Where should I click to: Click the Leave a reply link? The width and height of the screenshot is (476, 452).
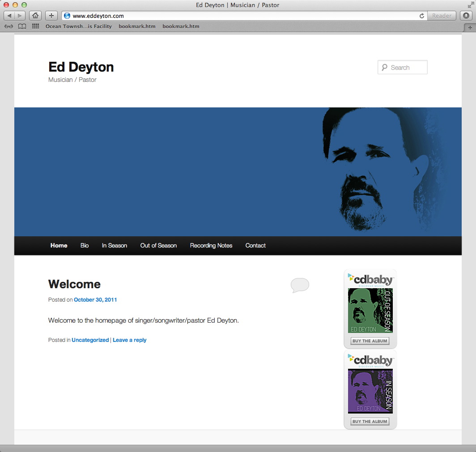[130, 340]
